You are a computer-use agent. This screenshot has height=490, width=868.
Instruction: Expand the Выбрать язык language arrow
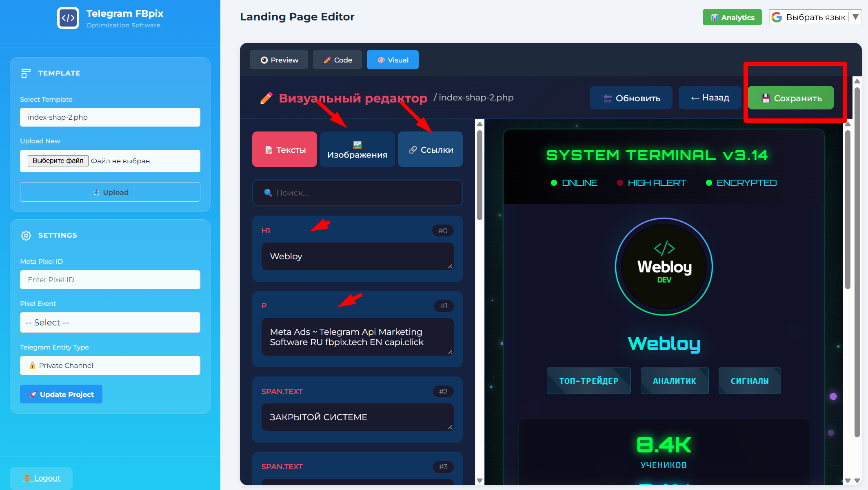(x=856, y=17)
